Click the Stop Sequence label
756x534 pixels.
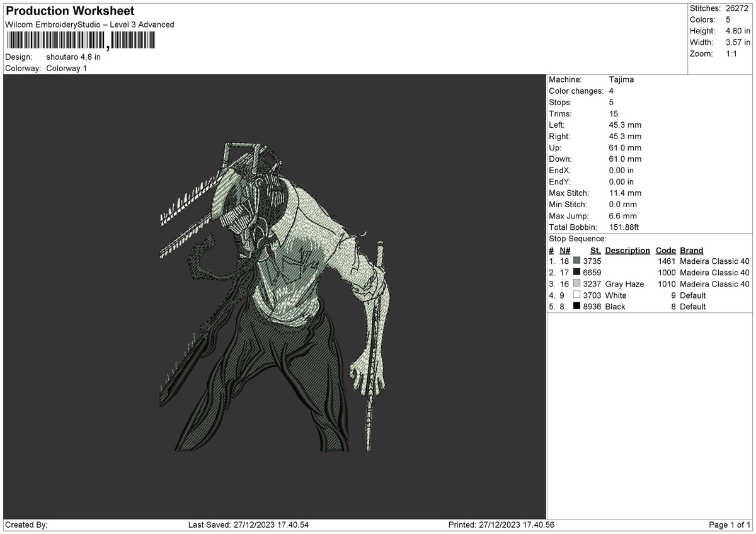(578, 239)
